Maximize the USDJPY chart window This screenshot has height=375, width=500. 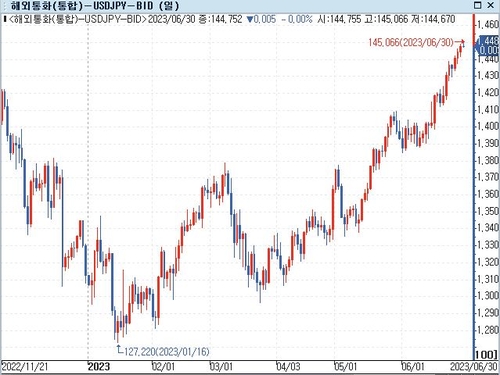point(478,5)
